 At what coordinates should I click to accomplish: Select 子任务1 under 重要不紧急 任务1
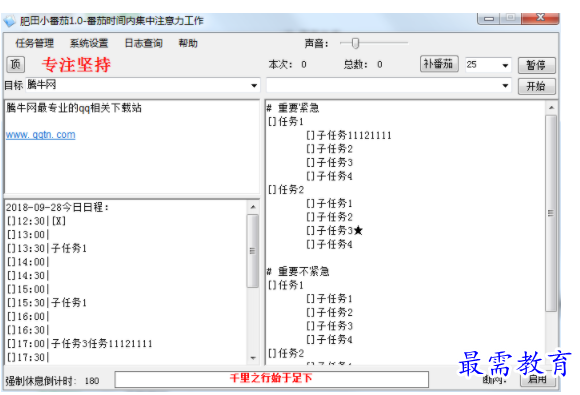point(330,298)
